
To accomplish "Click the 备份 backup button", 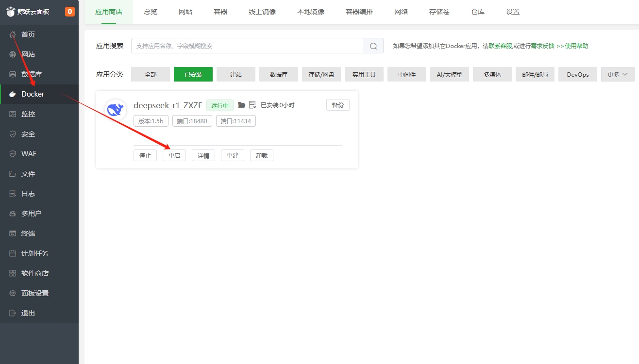I will [338, 105].
